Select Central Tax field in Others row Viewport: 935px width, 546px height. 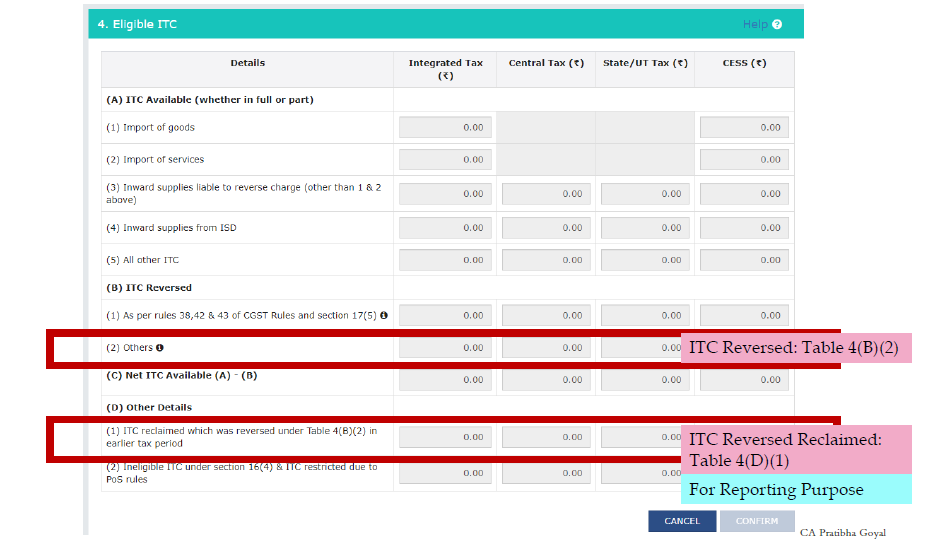click(x=546, y=348)
